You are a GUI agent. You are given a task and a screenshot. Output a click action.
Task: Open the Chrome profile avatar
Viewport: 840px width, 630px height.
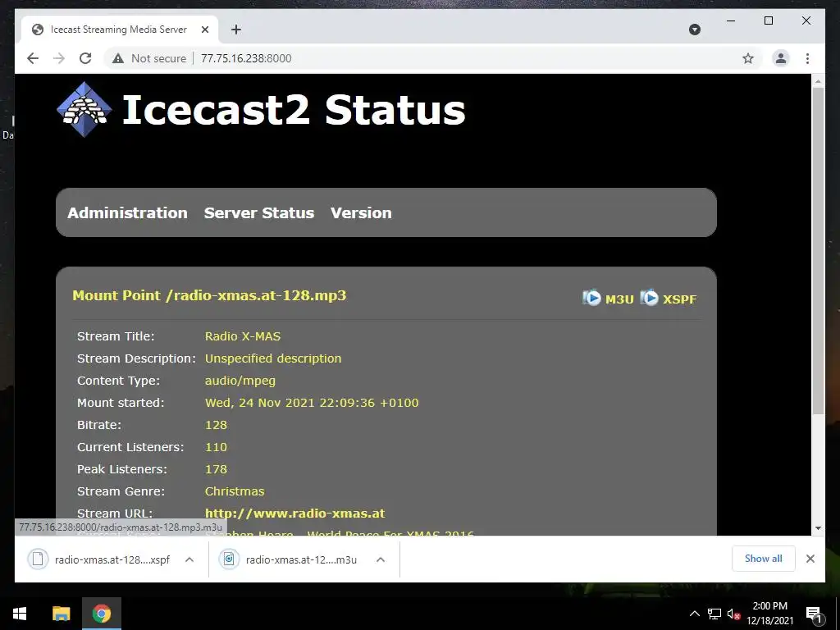pyautogui.click(x=781, y=58)
